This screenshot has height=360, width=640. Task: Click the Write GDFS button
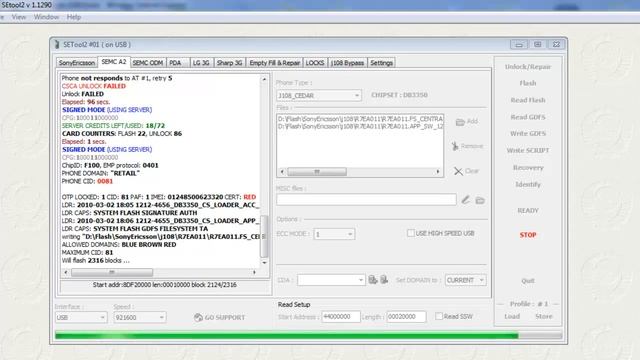[x=528, y=133]
